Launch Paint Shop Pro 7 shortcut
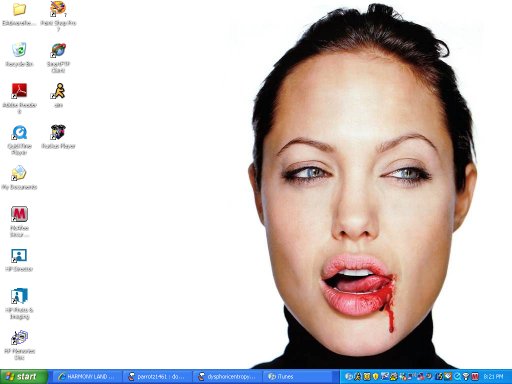The height and width of the screenshot is (384, 512). click(x=58, y=8)
